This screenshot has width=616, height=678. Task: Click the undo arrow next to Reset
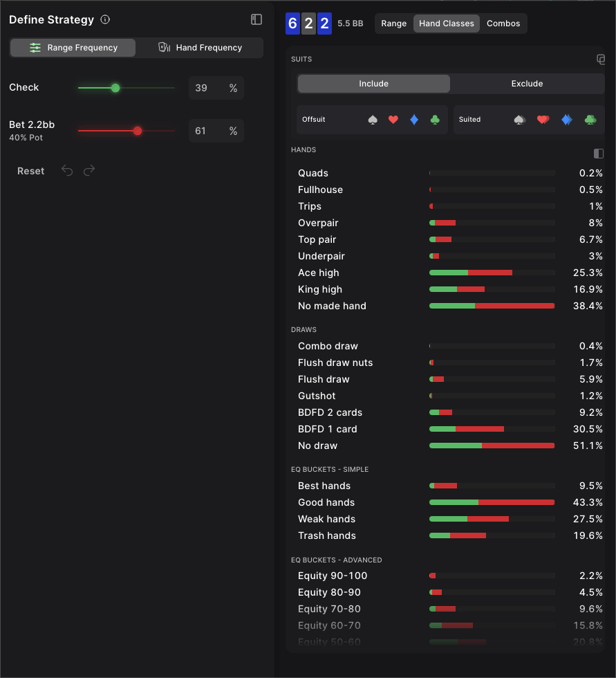point(66,170)
